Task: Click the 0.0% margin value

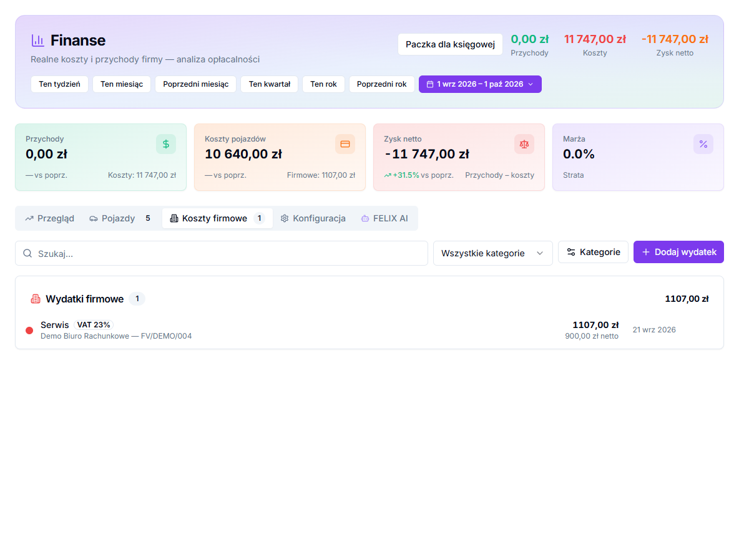Action: [x=579, y=154]
